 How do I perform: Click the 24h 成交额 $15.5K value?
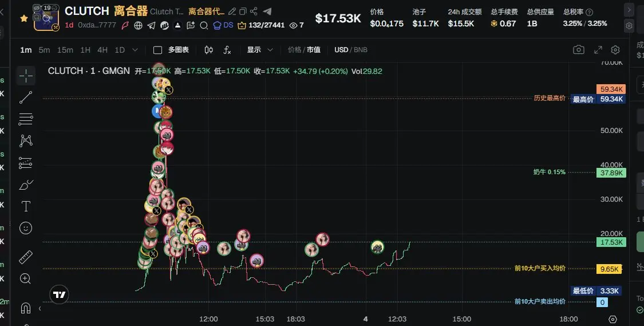point(461,24)
